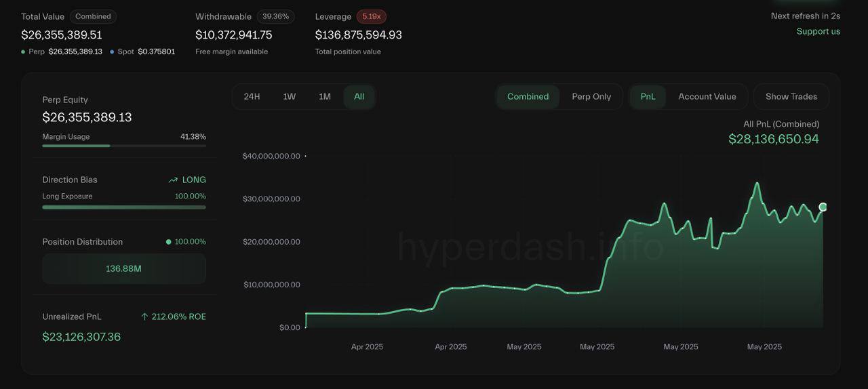Click the 136.88M position distribution bar
The image size is (868, 389).
point(124,268)
